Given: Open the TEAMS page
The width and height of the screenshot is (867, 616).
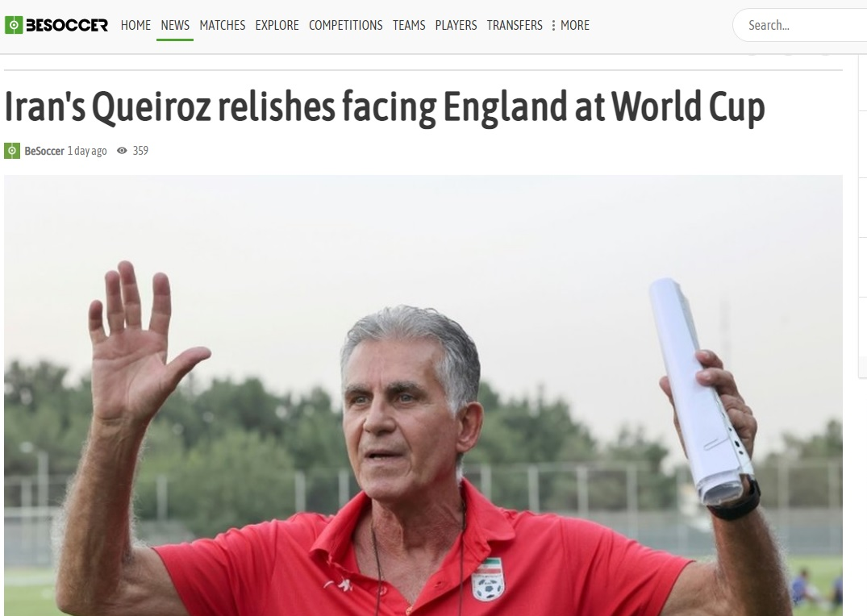Looking at the screenshot, I should click(x=409, y=26).
